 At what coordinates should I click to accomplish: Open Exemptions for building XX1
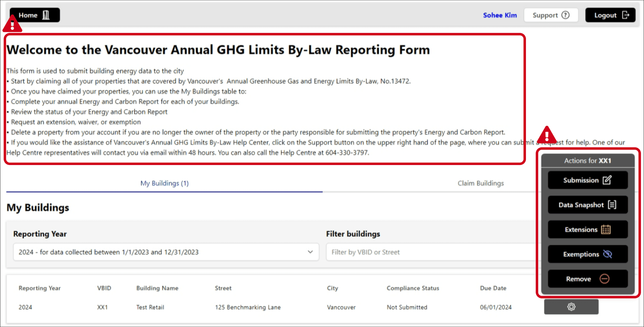pyautogui.click(x=588, y=254)
